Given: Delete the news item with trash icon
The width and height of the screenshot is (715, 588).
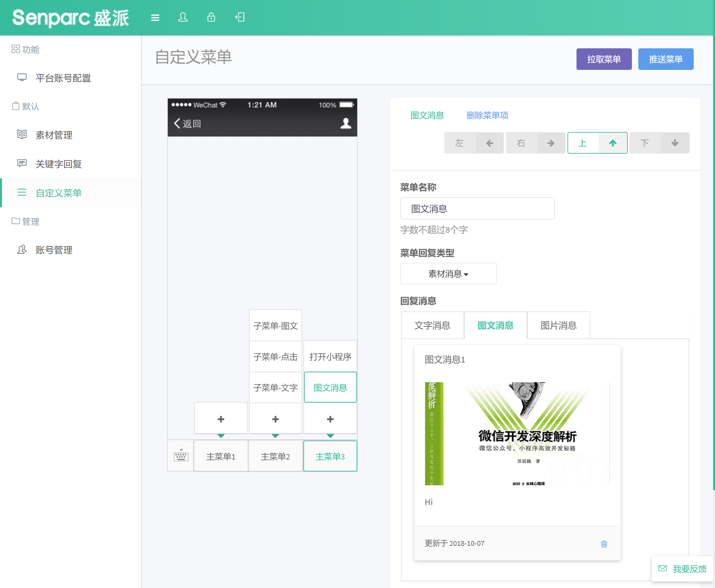Looking at the screenshot, I should pos(604,544).
